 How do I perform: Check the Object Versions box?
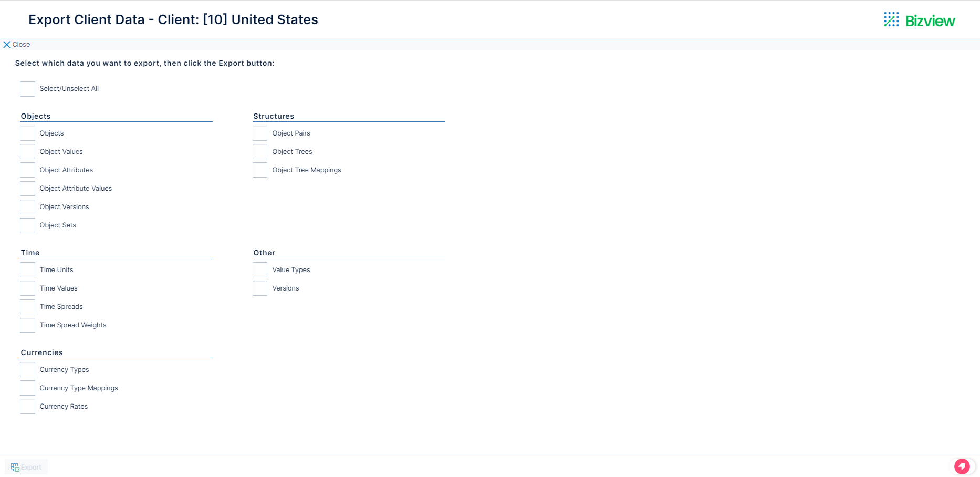click(28, 207)
